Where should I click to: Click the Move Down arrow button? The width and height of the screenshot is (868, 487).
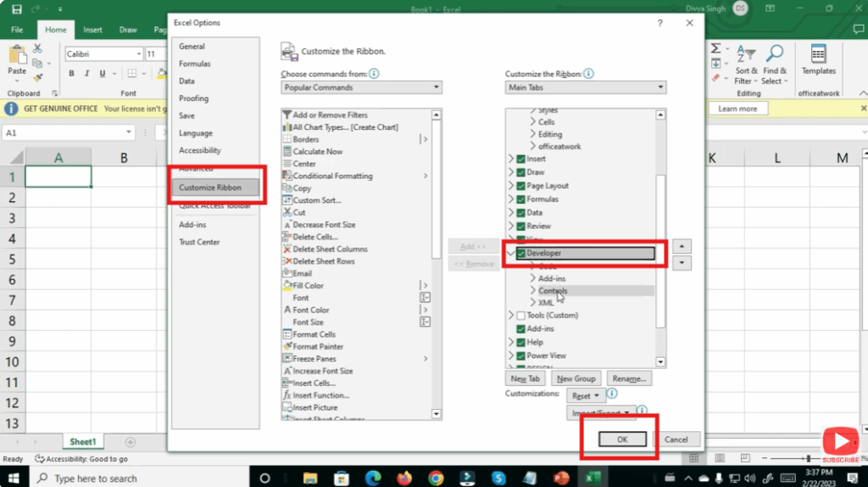pos(682,263)
